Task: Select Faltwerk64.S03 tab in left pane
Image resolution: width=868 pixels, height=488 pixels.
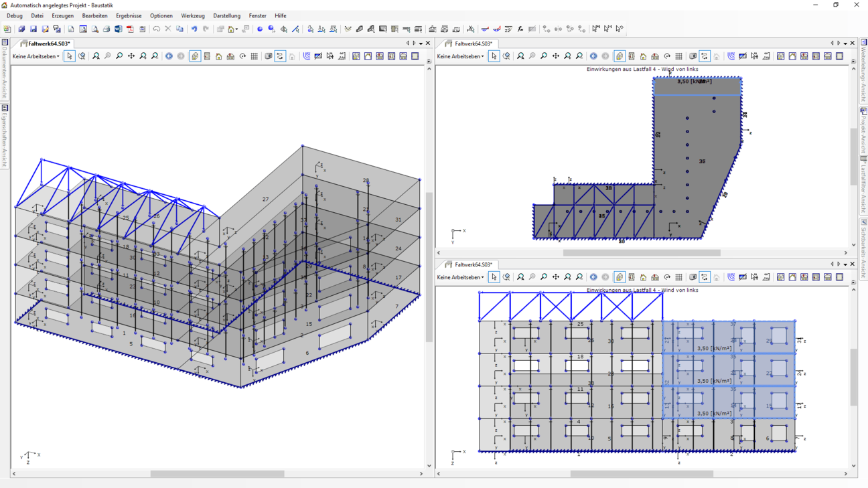Action: pyautogui.click(x=48, y=44)
